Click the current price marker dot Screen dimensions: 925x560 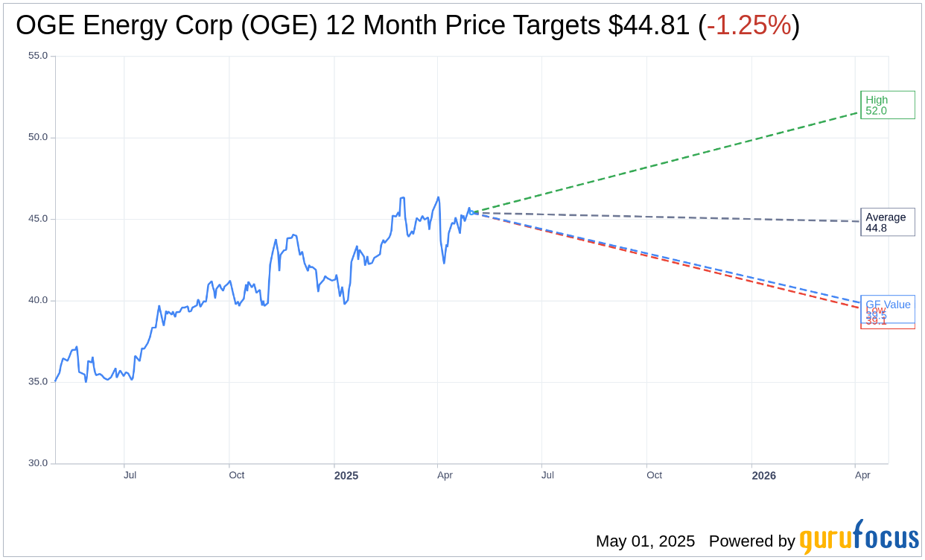473,212
